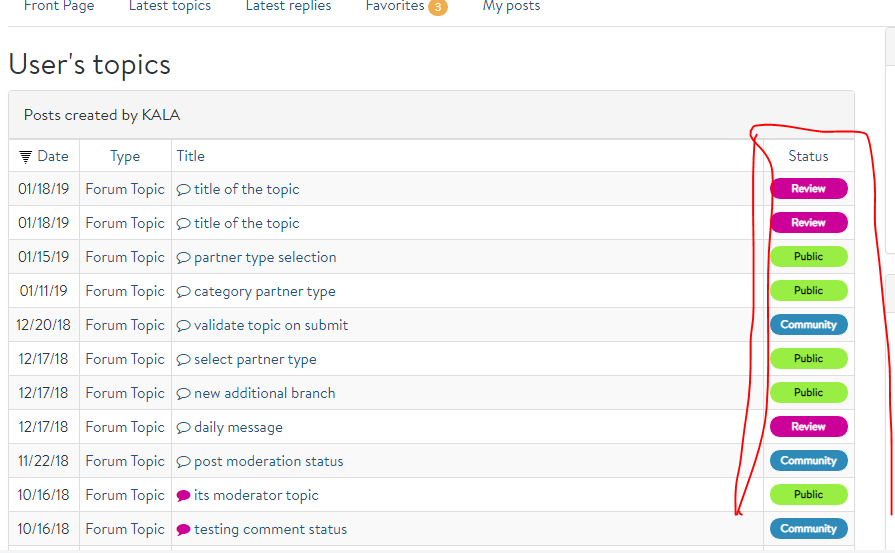Click Community badge for testing comment status
This screenshot has height=553, width=895.
808,528
